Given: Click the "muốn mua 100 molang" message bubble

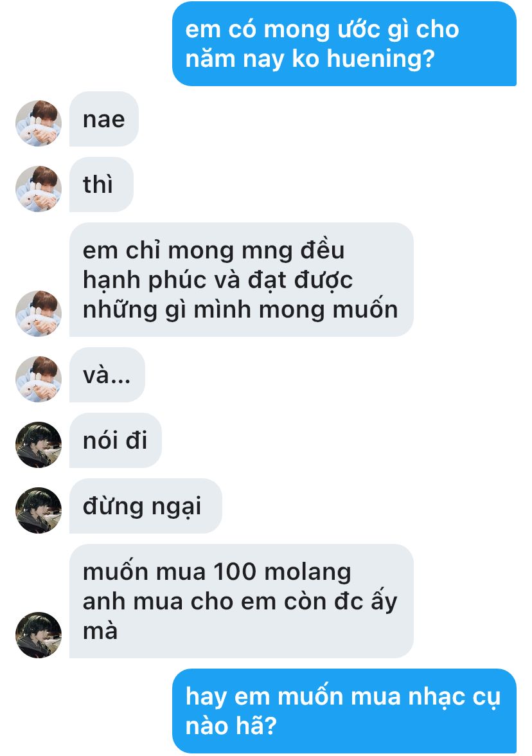Looking at the screenshot, I should tap(242, 601).
